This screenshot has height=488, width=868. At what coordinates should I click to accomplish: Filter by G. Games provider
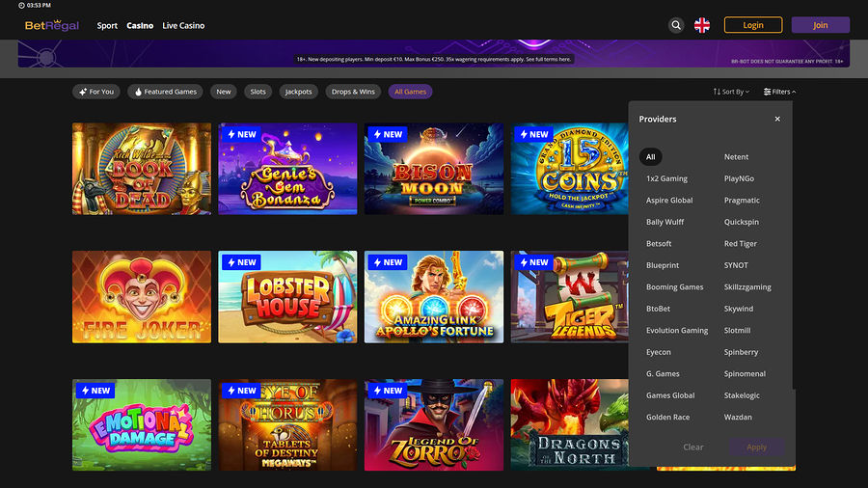(663, 373)
